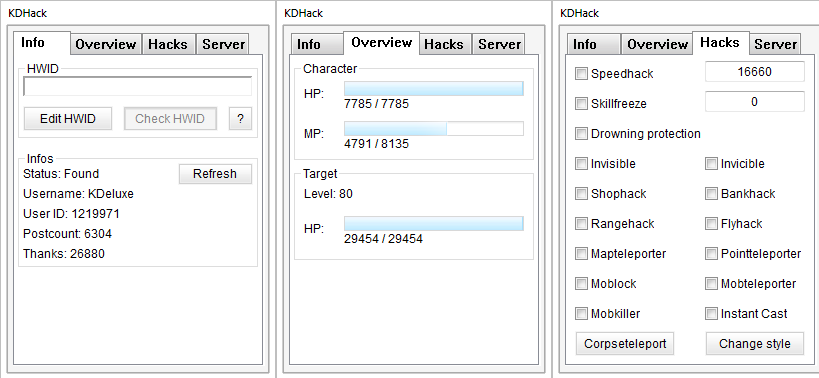Image resolution: width=819 pixels, height=378 pixels.
Task: Turn on Mobteleporter checkbox
Action: (x=711, y=284)
